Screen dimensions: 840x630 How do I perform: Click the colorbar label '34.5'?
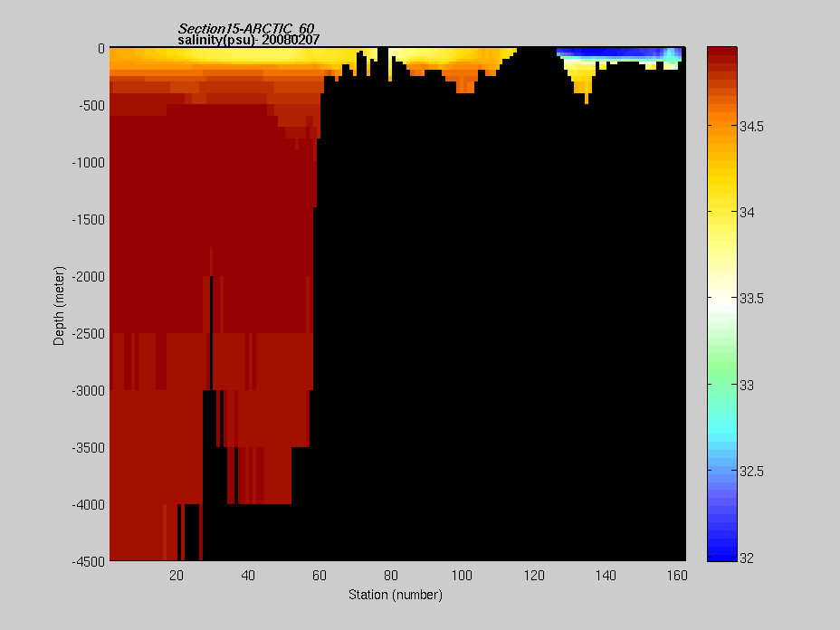[751, 127]
